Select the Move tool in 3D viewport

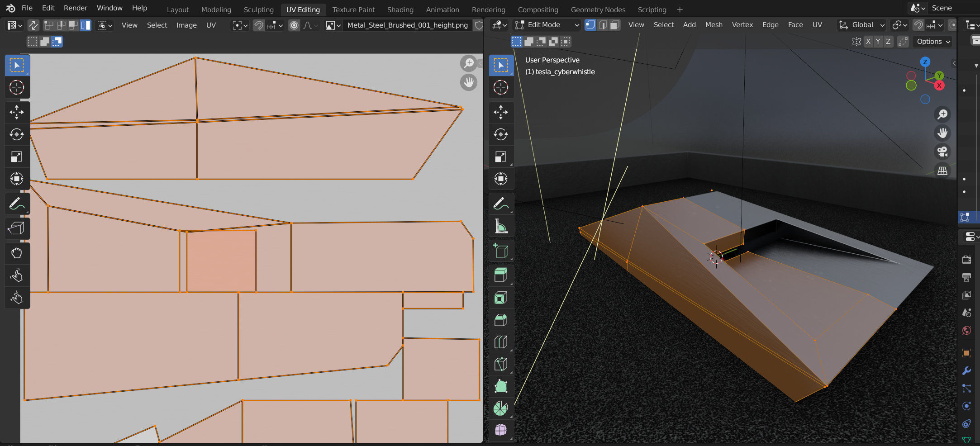click(x=501, y=112)
